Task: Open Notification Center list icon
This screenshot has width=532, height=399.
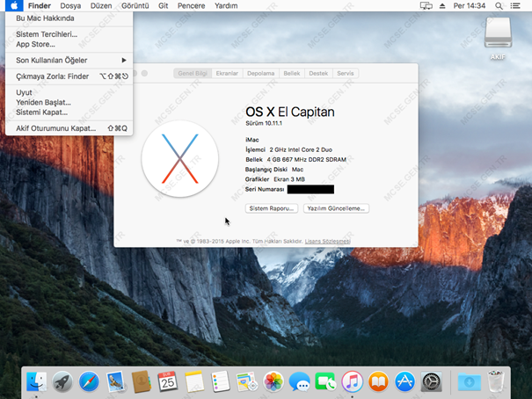Action: [515, 6]
